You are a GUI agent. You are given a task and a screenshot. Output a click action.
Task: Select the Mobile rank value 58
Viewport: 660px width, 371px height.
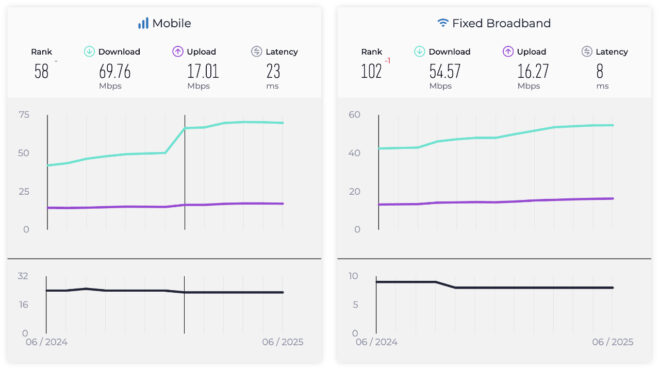41,71
